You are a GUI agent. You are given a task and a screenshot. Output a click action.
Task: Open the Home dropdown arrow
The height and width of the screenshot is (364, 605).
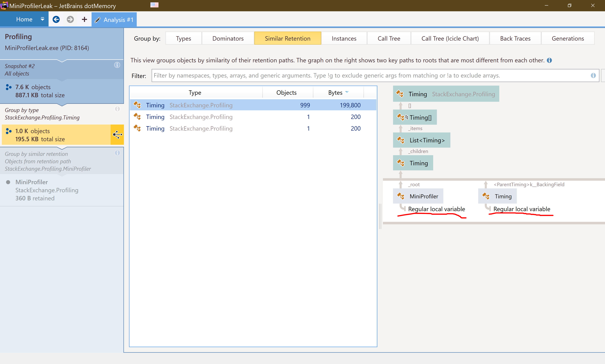(x=42, y=19)
